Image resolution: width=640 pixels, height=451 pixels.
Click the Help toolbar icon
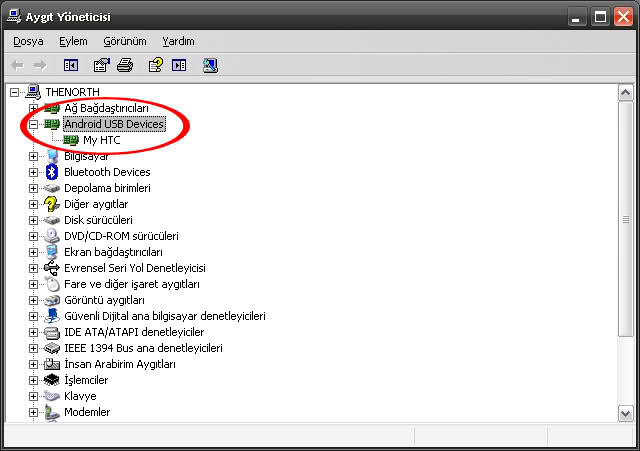click(x=156, y=65)
